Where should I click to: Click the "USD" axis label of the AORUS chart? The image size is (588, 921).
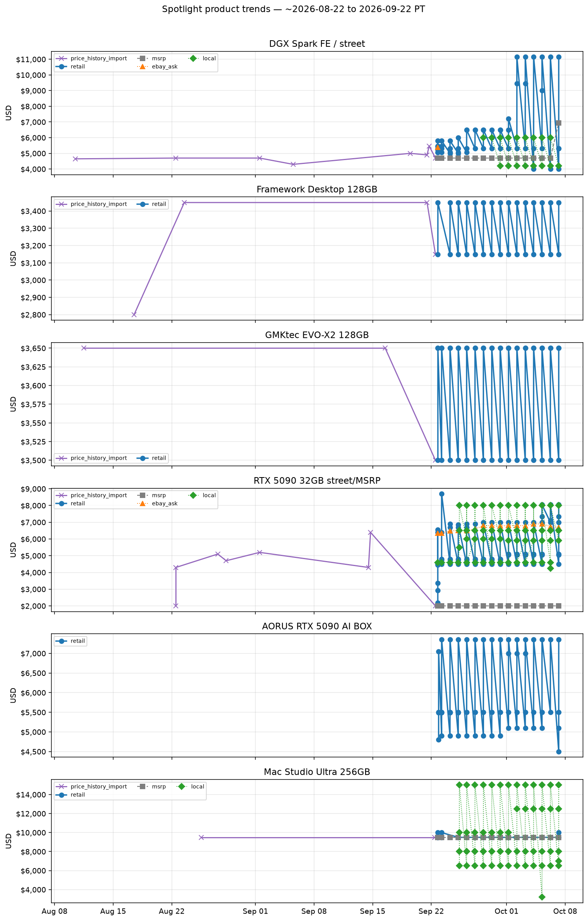point(14,695)
